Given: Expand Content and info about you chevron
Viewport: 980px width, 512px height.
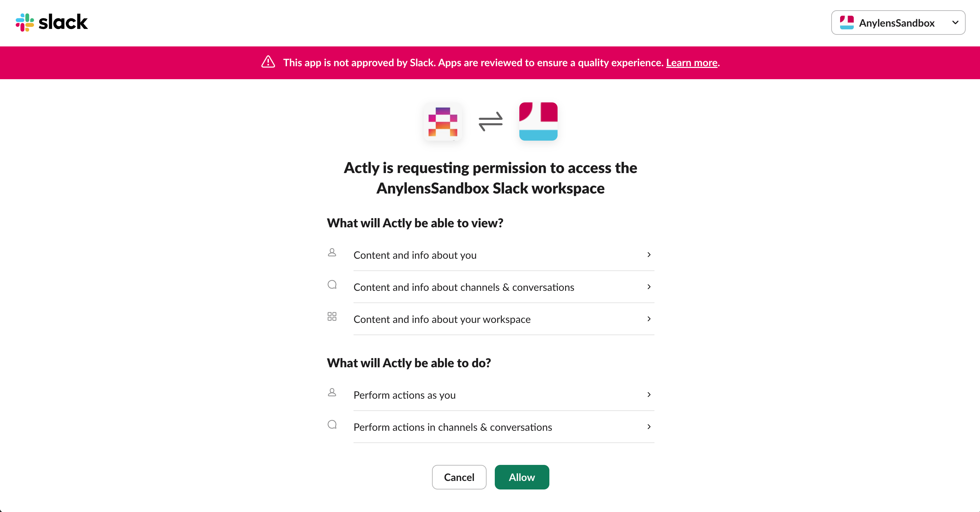Looking at the screenshot, I should pos(649,255).
